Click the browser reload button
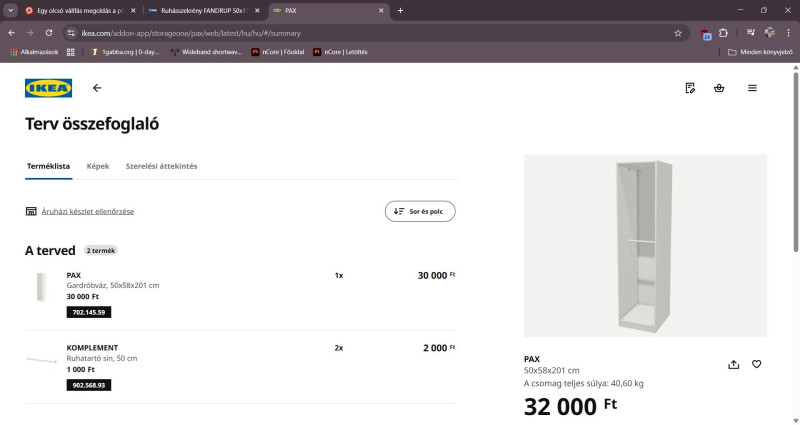 pyautogui.click(x=49, y=33)
